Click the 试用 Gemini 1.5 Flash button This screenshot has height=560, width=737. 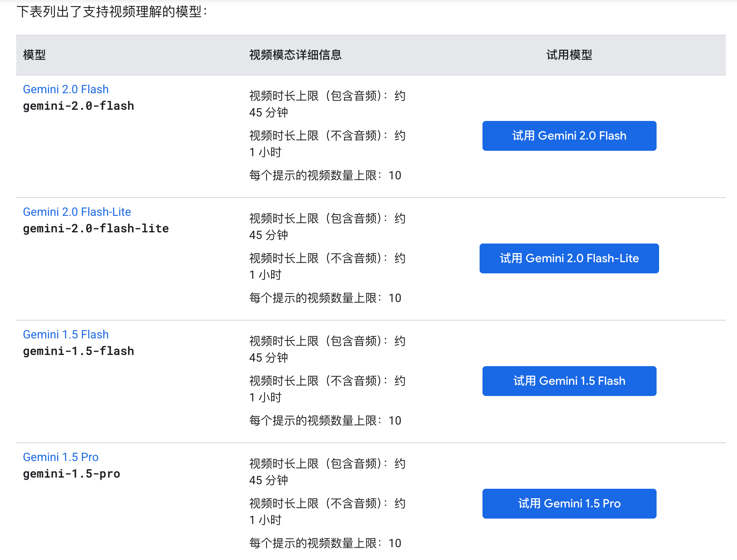click(569, 381)
